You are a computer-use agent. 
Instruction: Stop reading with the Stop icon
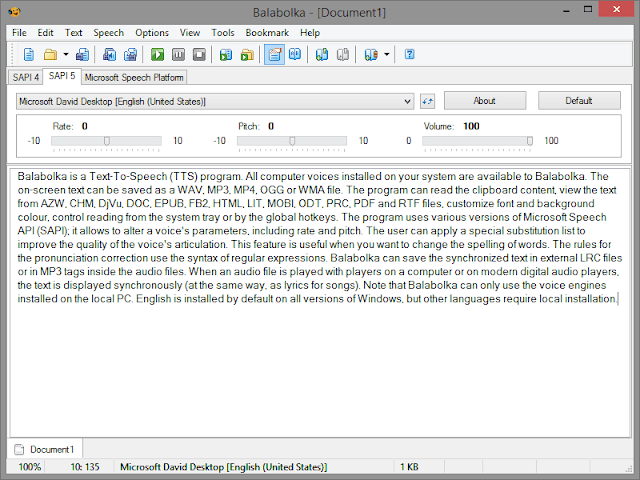point(199,54)
